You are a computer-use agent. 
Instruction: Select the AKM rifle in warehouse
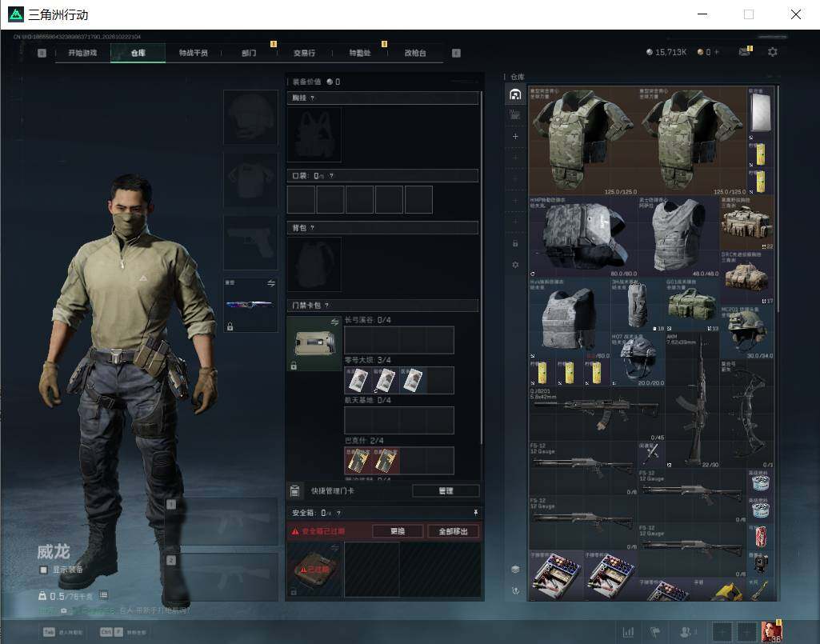click(x=692, y=400)
